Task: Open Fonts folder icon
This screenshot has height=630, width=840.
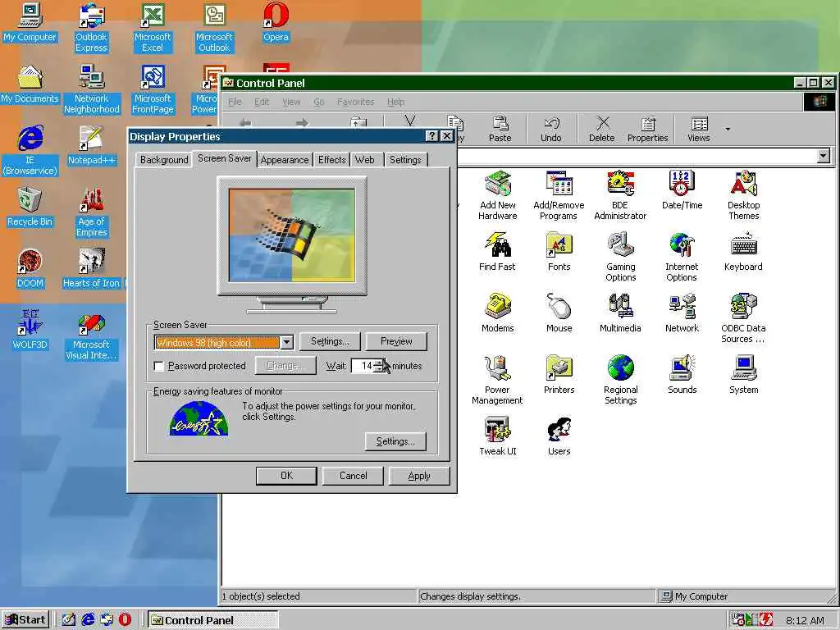Action: [559, 252]
